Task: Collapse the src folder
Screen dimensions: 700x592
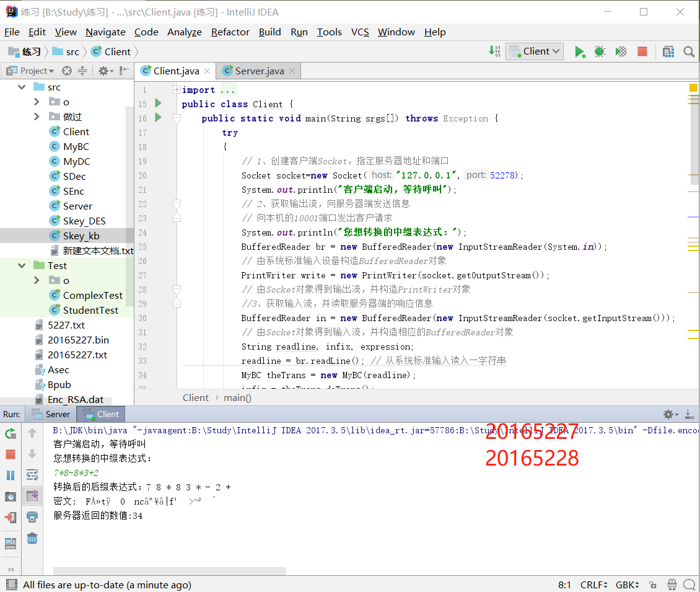Action: click(22, 87)
